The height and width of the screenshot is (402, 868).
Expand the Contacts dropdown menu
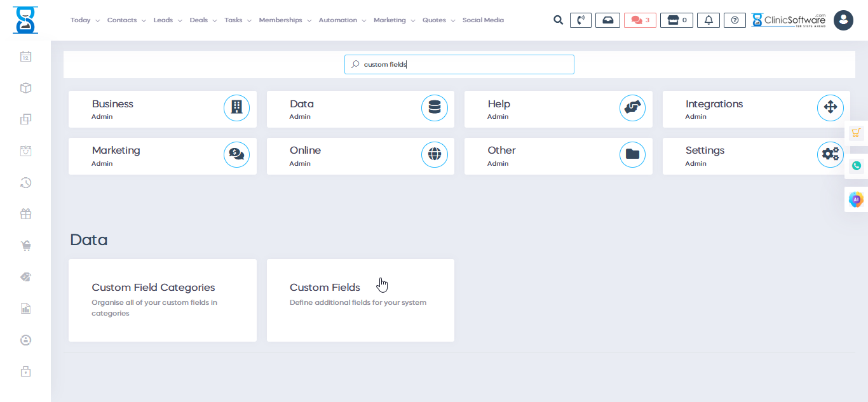click(126, 20)
